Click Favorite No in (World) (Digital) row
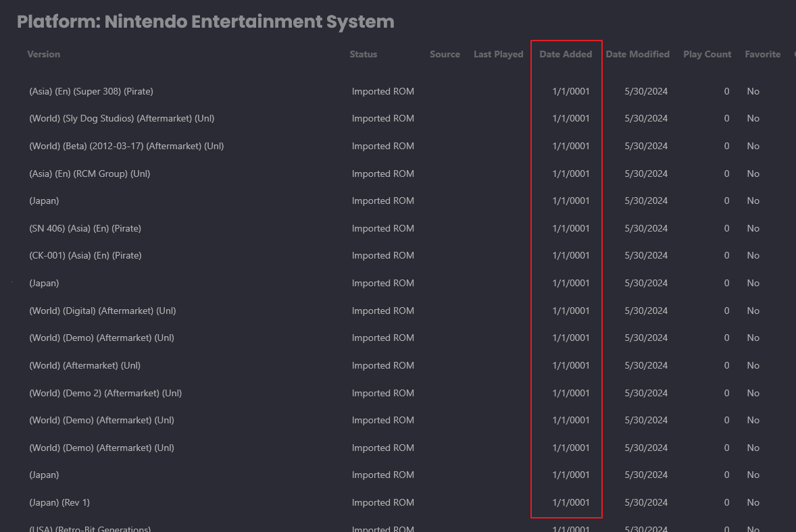Image resolution: width=796 pixels, height=532 pixels. click(753, 311)
